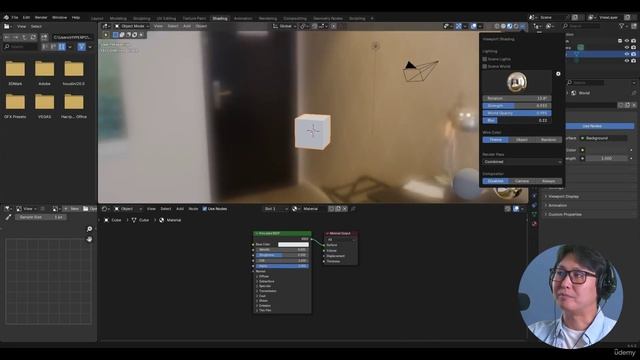Open HDRI preferences gear icon

(x=558, y=74)
